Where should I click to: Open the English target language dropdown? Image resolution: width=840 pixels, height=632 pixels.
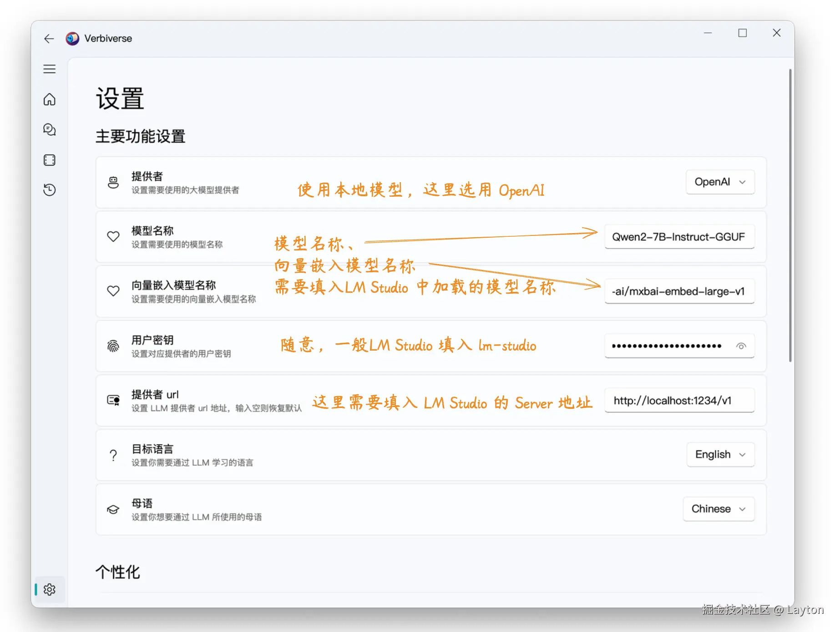[721, 454]
